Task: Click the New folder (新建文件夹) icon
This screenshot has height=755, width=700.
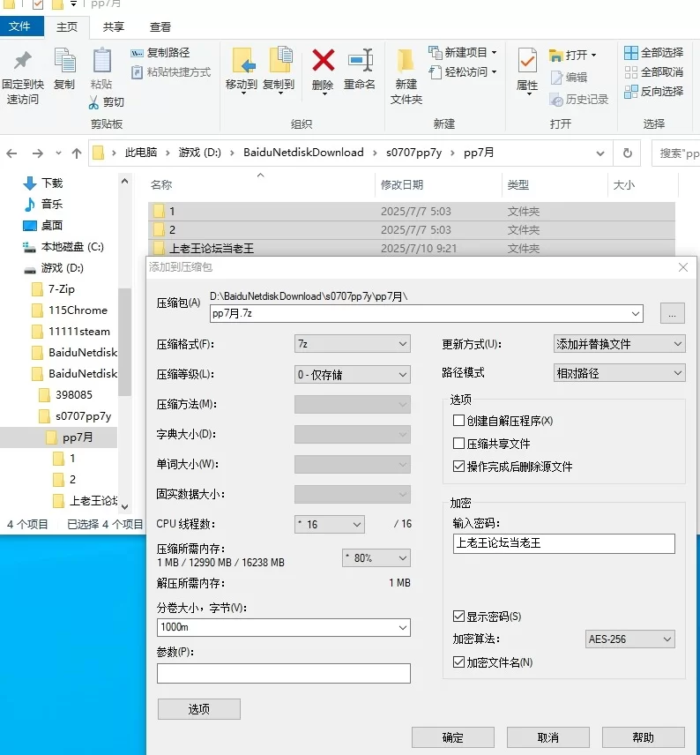Action: [x=406, y=62]
